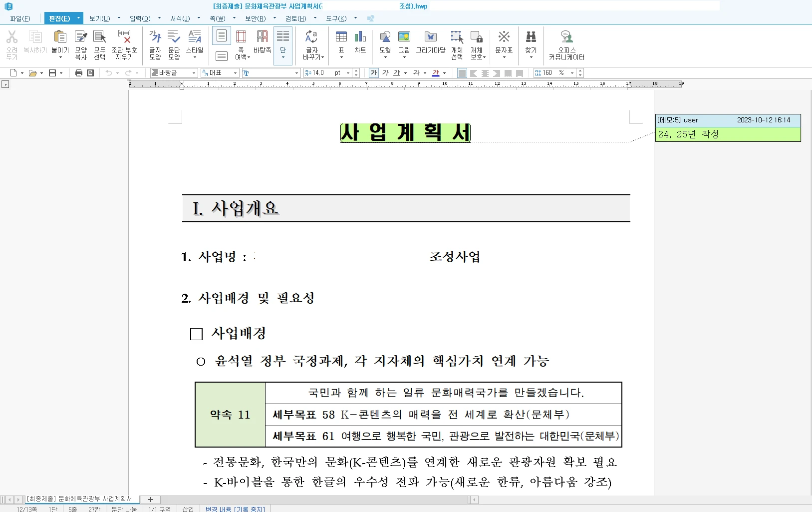Toggle strikethrough 가 formatting button

point(416,73)
